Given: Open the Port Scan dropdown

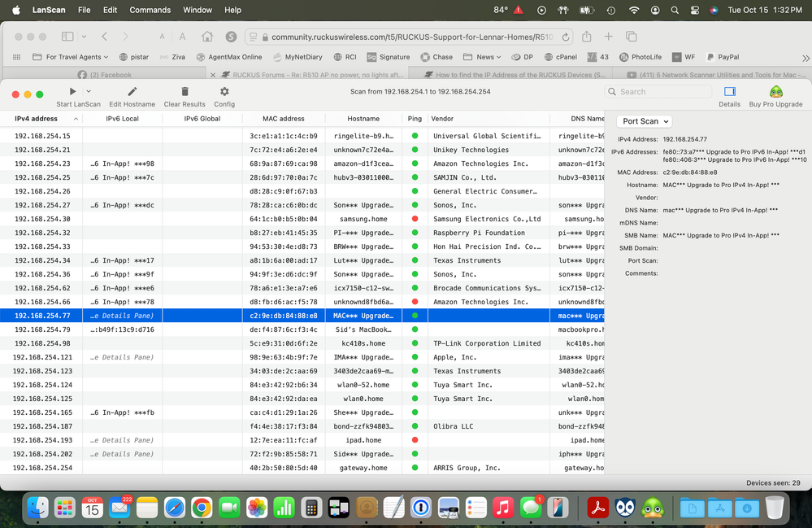Looking at the screenshot, I should (x=645, y=121).
